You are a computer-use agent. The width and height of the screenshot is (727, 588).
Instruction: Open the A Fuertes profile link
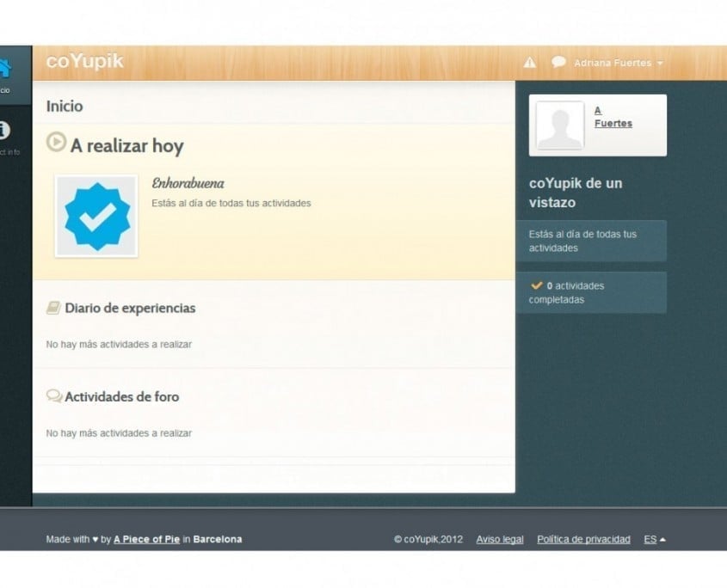[x=613, y=117]
